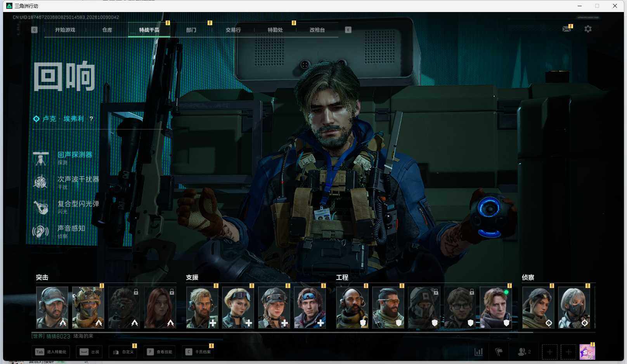Select the 复合型闪光弹 skill icon
627x364 pixels.
coord(40,207)
